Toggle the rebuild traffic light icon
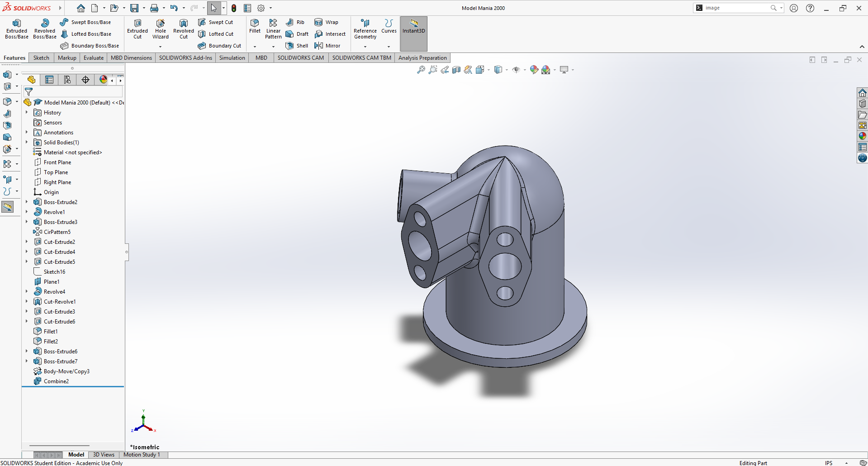This screenshot has height=466, width=868. [234, 8]
